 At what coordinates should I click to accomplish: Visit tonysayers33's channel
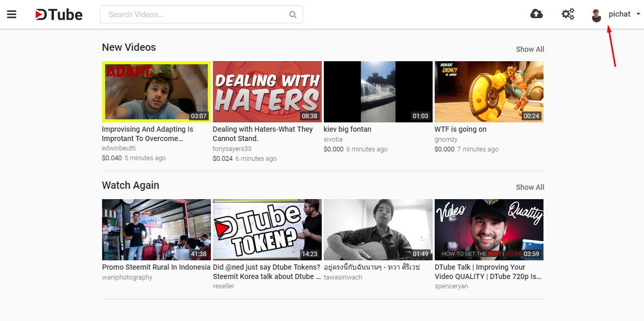(232, 149)
